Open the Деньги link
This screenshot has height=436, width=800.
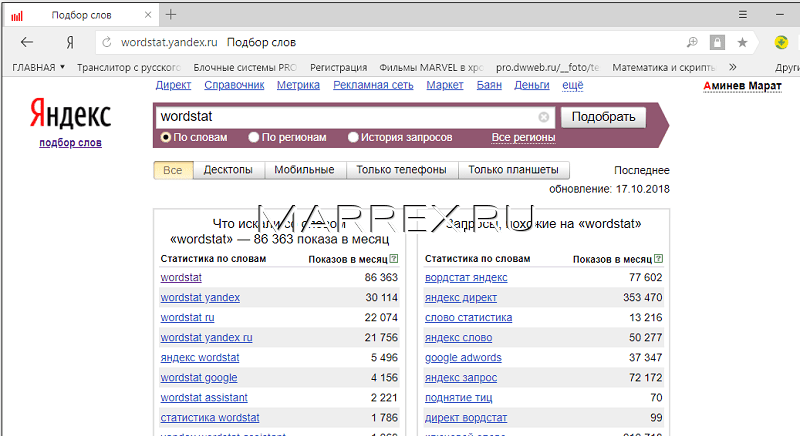point(532,85)
